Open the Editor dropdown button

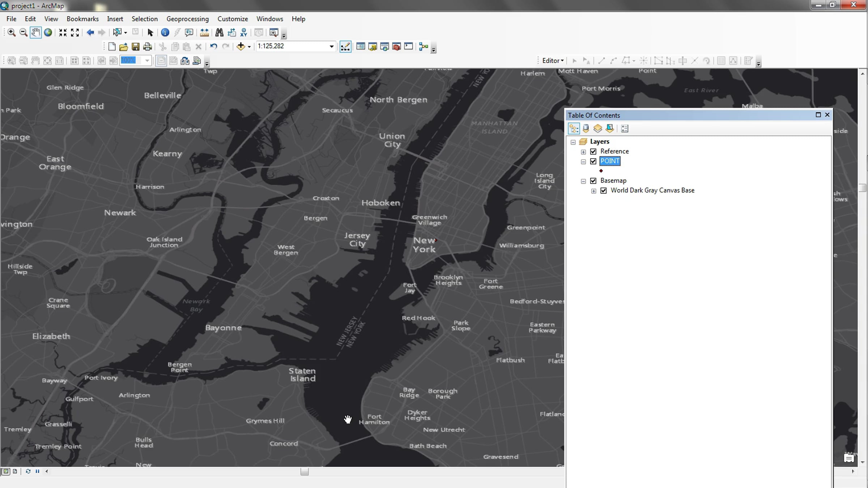pyautogui.click(x=553, y=61)
